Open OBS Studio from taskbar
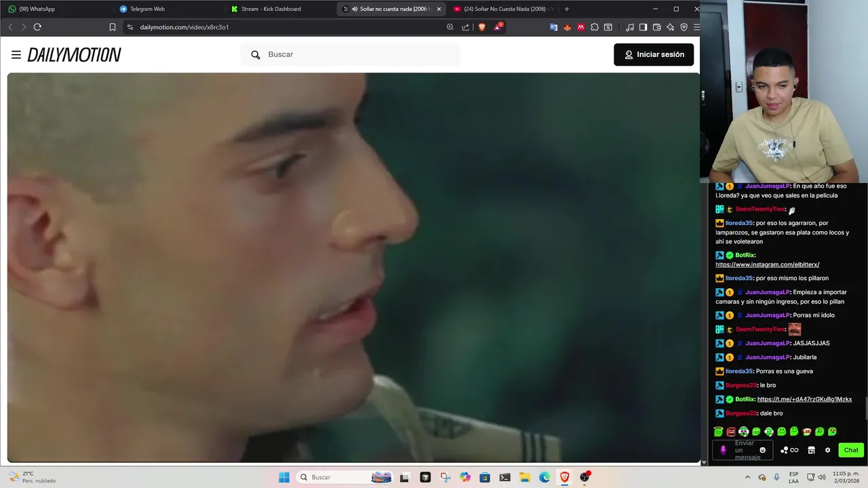868x488 pixels. click(x=585, y=477)
